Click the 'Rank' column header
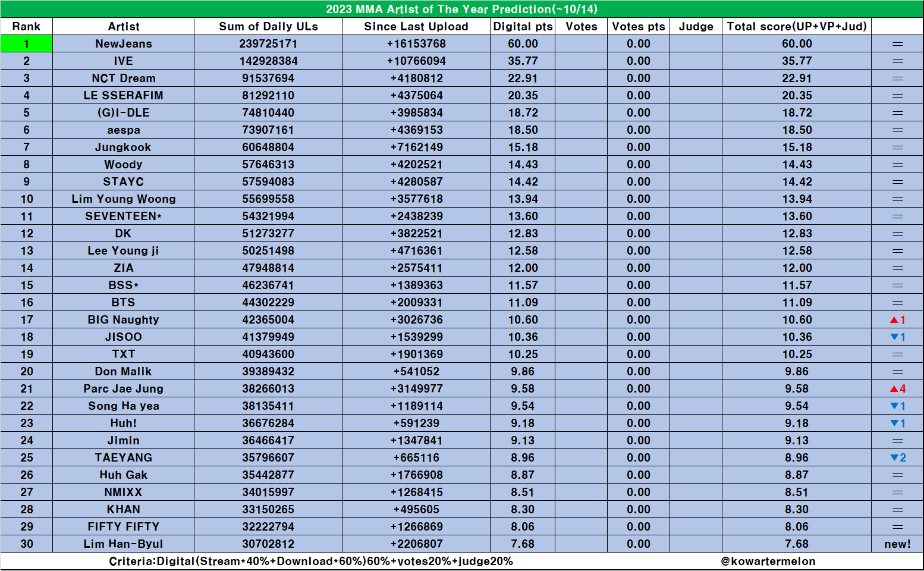 (26, 26)
